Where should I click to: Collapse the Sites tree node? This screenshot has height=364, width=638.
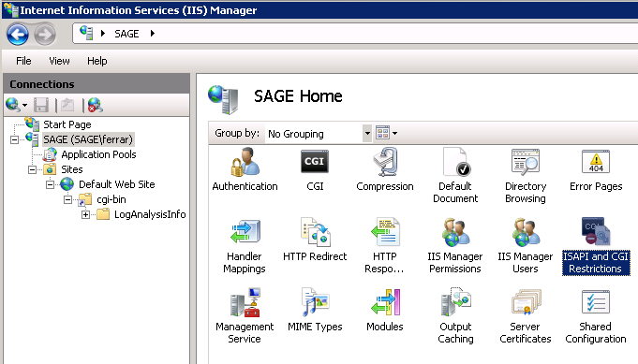32,169
